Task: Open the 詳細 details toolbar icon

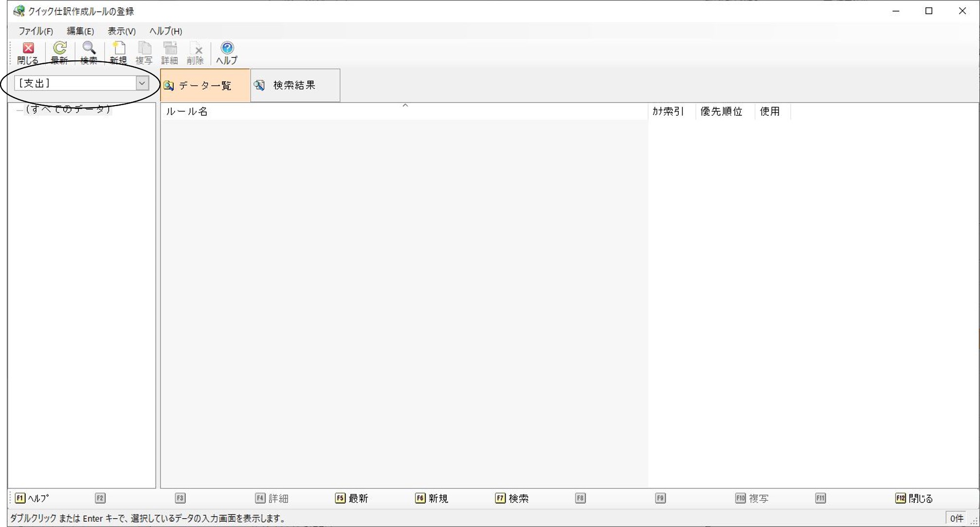Action: pos(170,53)
